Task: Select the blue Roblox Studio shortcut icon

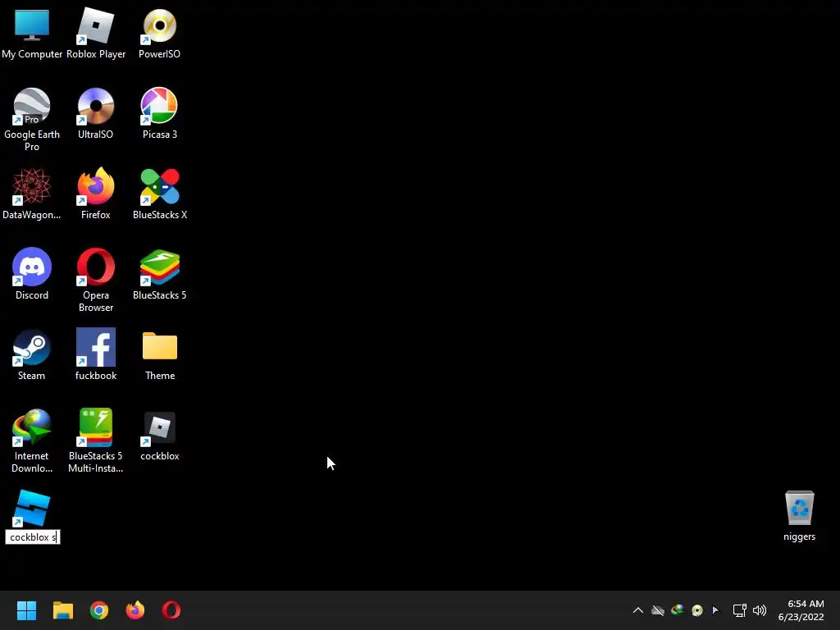Action: [32, 508]
